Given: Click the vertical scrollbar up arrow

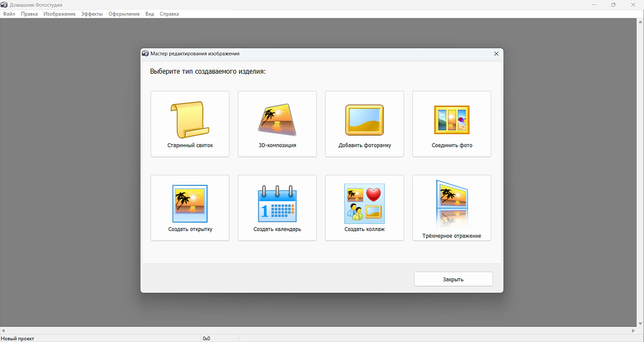Looking at the screenshot, I should pos(640,22).
